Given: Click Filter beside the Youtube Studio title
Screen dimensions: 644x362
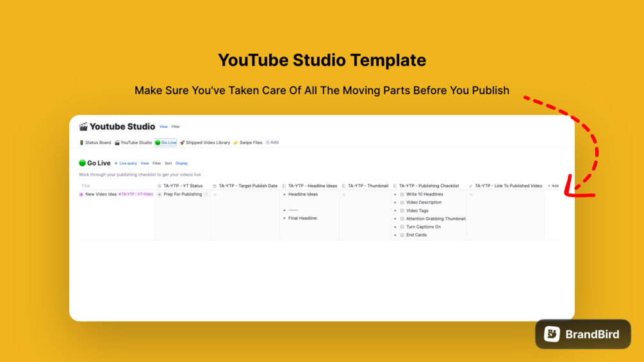Looking at the screenshot, I should point(176,127).
